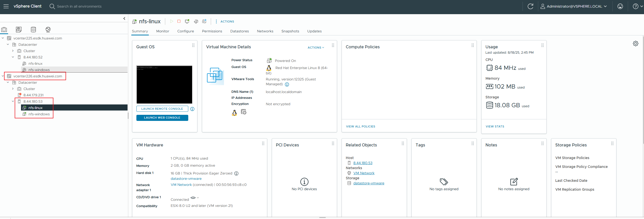Select host 8.44.179.231 in tree
Viewport: 644px width, 219px height.
coord(33,95)
